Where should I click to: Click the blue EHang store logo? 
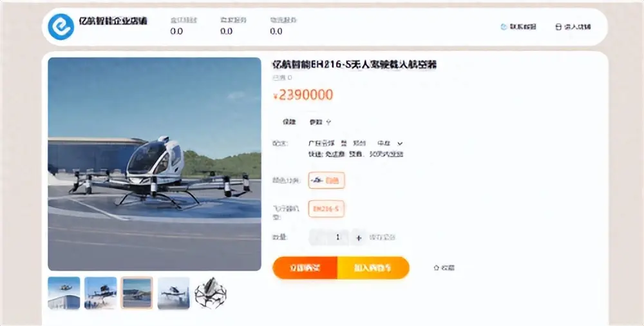pos(61,26)
